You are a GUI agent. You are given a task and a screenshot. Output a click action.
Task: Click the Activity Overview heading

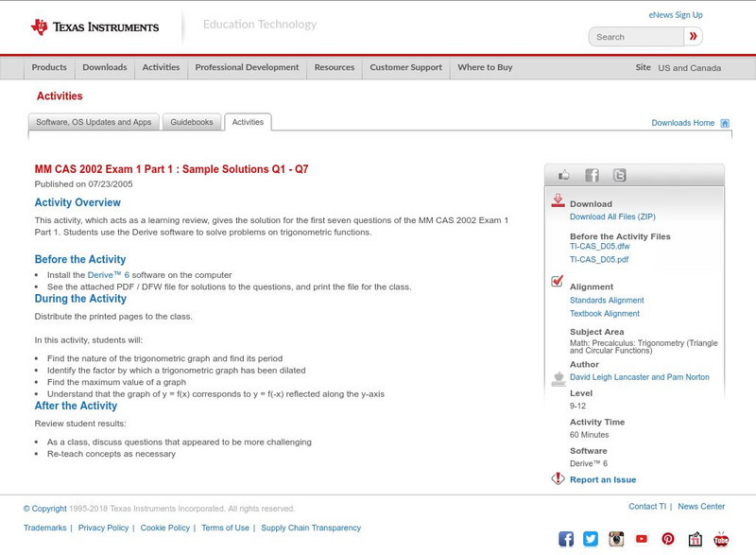(x=77, y=202)
